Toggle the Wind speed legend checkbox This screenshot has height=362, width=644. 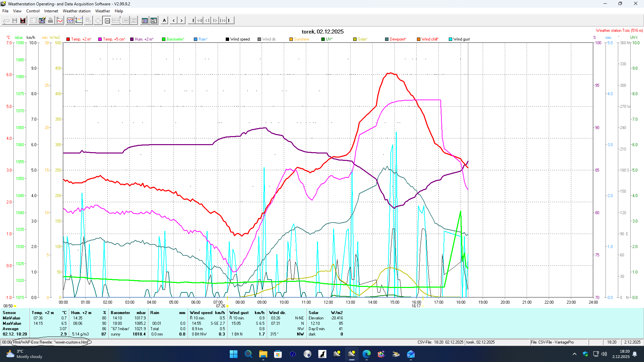coord(227,39)
